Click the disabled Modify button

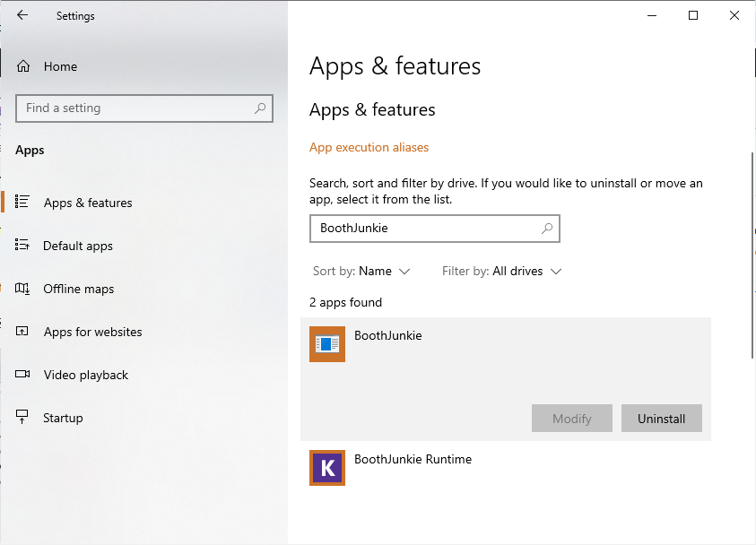[572, 419]
